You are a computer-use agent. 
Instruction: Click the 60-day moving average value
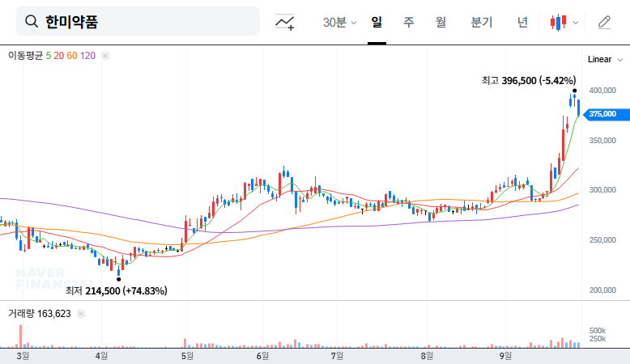tap(72, 55)
